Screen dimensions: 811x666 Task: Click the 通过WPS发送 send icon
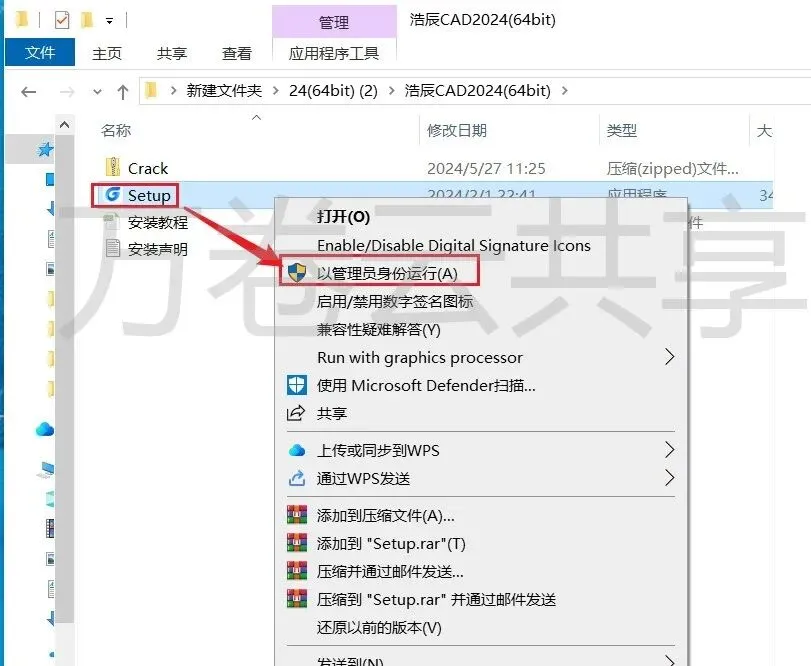coord(296,478)
